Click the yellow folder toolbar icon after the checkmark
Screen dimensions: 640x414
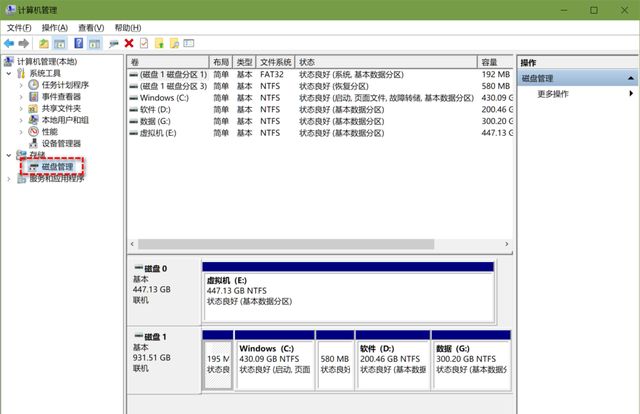(159, 43)
